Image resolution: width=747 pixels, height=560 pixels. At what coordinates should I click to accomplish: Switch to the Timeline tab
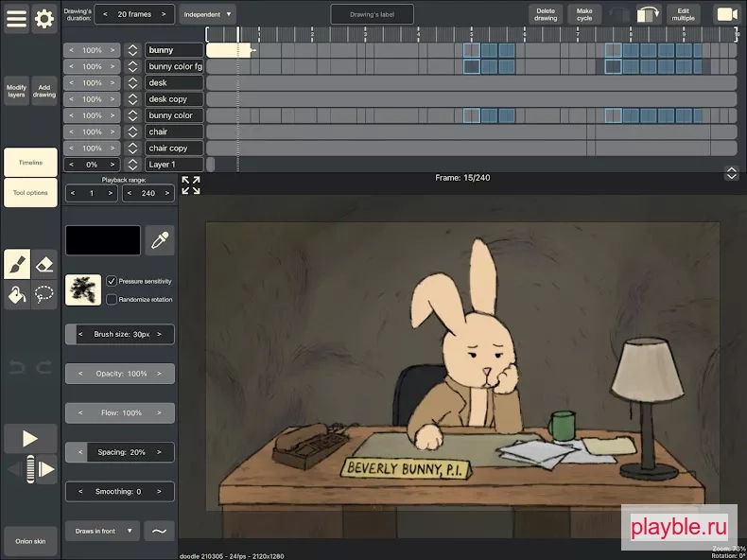coord(30,163)
